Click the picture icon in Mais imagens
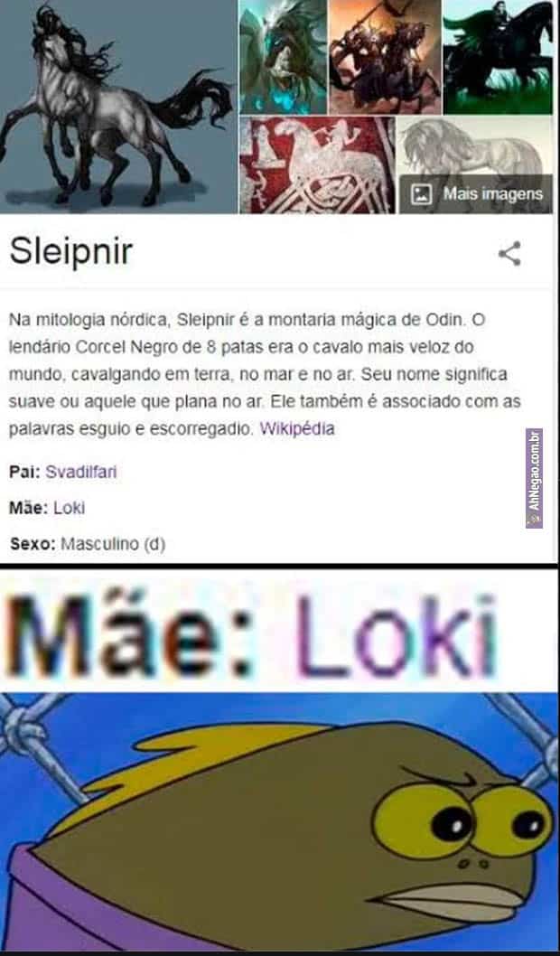This screenshot has height=956, width=560. (422, 194)
